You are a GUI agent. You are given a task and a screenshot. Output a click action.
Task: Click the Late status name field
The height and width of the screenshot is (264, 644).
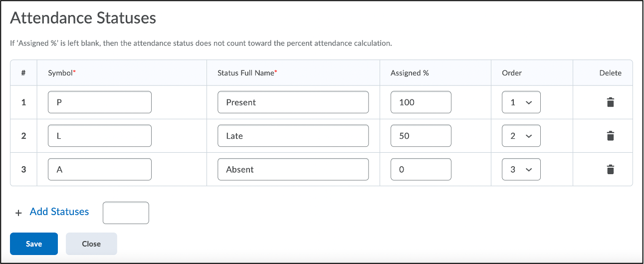[x=293, y=136]
